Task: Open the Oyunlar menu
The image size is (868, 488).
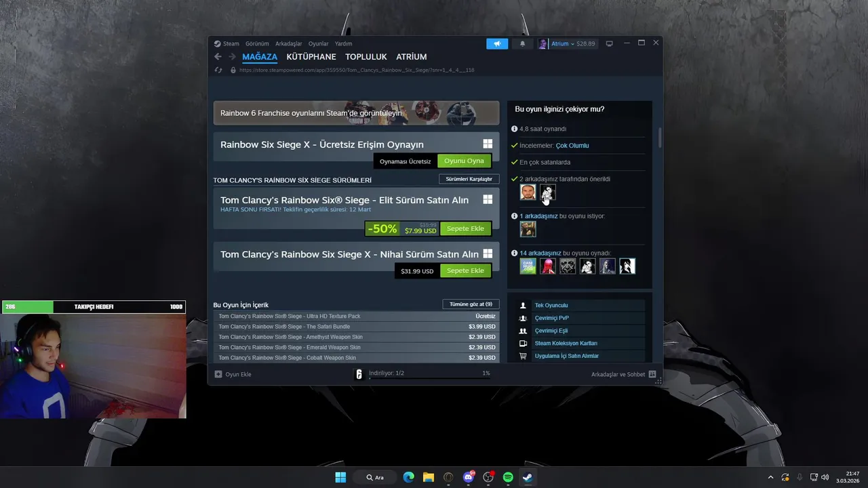Action: pyautogui.click(x=319, y=43)
